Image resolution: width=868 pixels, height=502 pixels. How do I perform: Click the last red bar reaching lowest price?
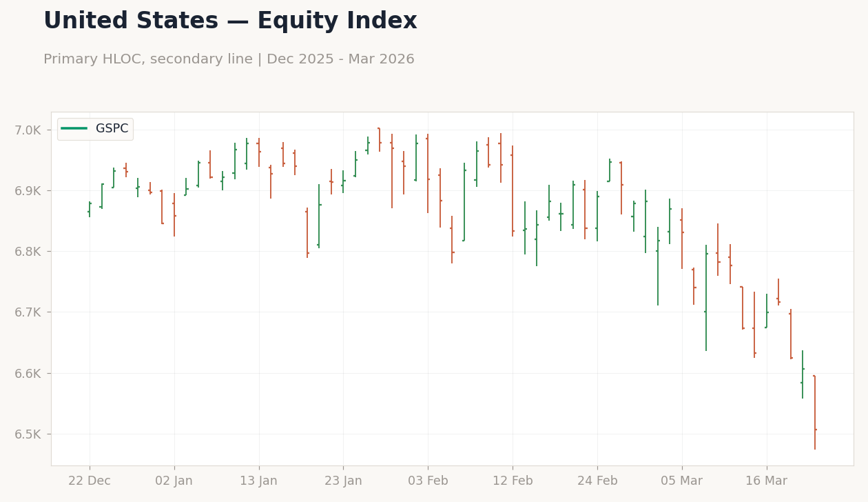pyautogui.click(x=815, y=412)
